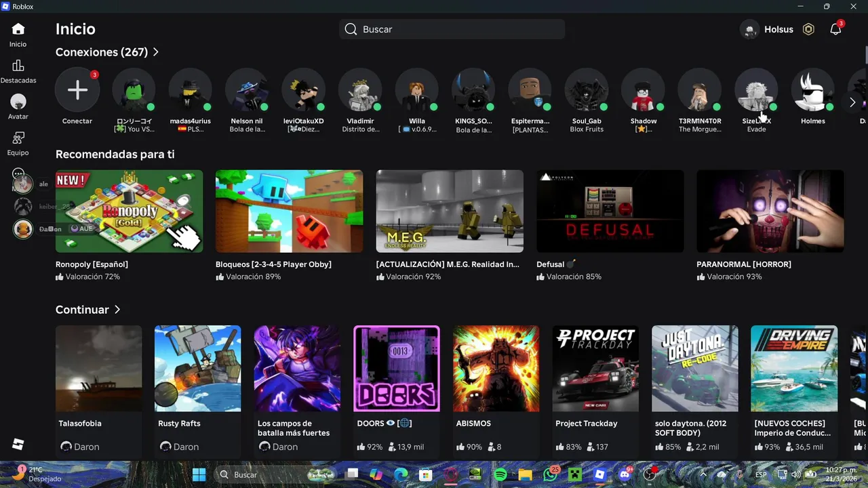The height and width of the screenshot is (488, 868).
Task: Open Discord from the taskbar
Action: (x=624, y=474)
